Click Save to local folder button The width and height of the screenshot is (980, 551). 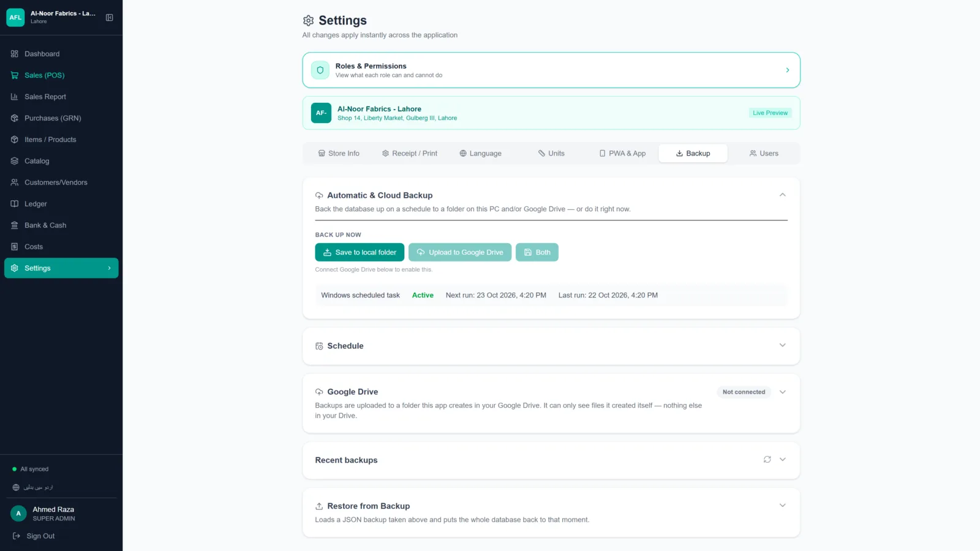tap(360, 252)
